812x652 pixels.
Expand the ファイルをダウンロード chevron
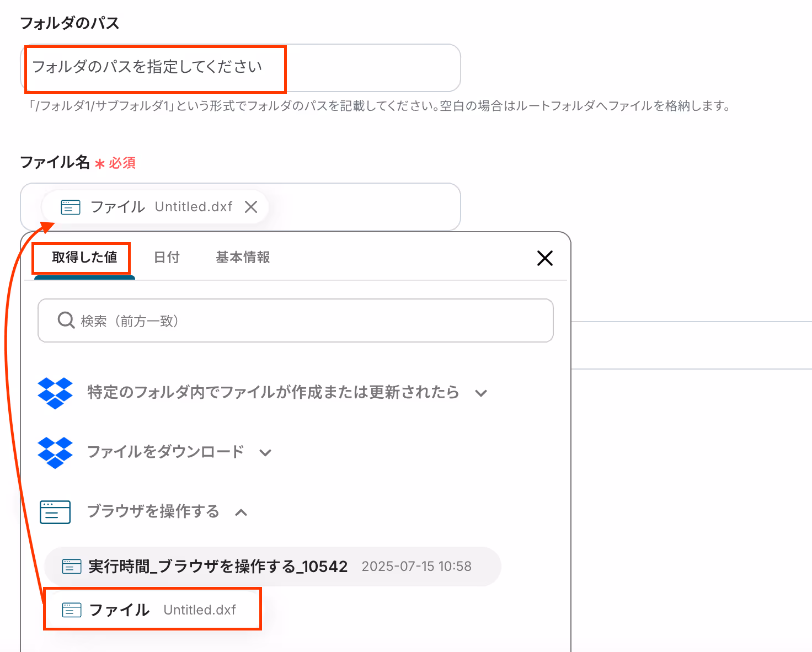(x=265, y=453)
